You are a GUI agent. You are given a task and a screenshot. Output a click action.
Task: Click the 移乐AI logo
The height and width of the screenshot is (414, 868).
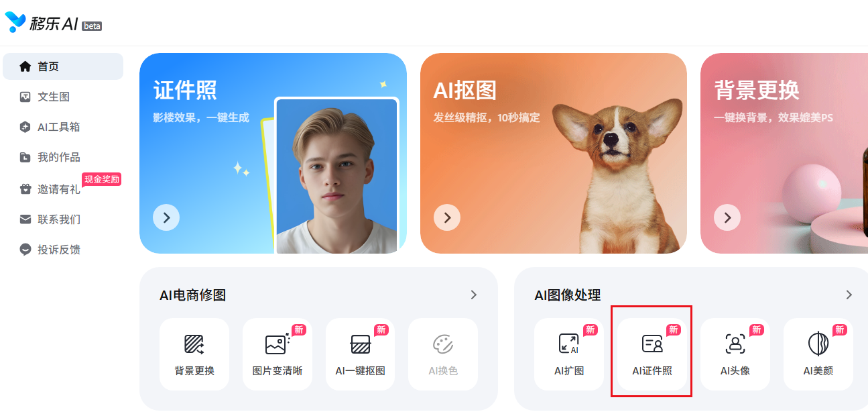53,23
